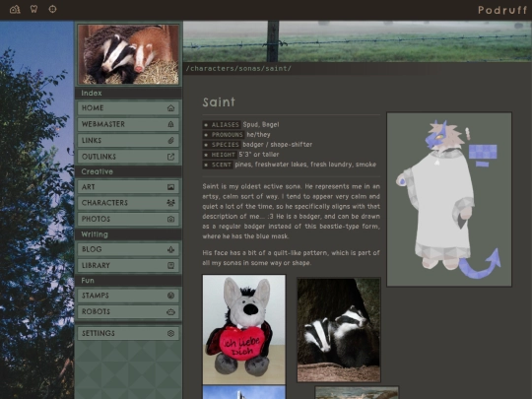This screenshot has width=532, height=399.
Task: Open the STAMPS page
Action: [128, 296]
